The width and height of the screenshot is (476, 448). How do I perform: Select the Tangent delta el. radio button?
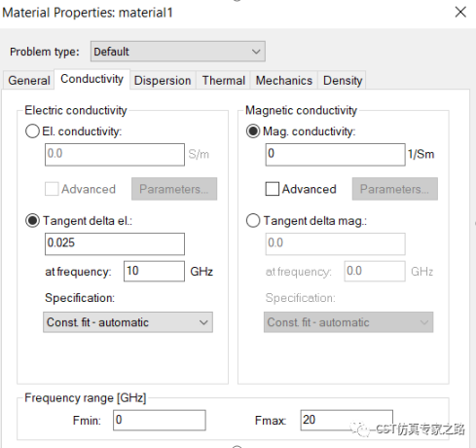[32, 221]
